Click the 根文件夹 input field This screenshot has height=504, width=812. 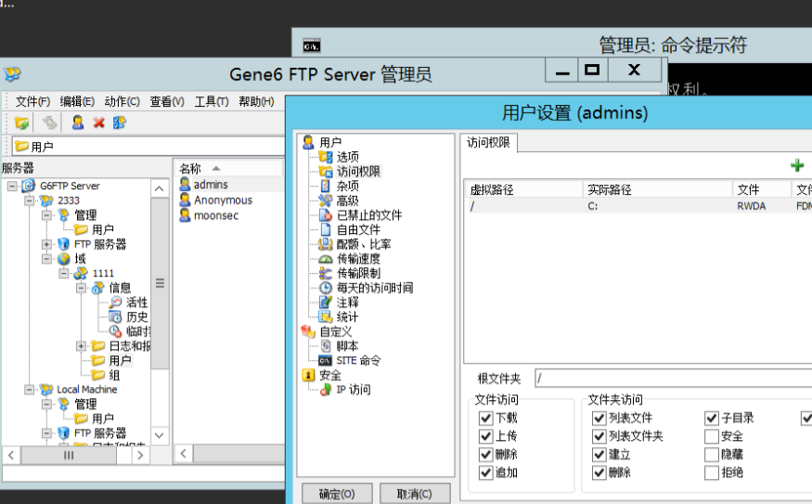point(673,379)
